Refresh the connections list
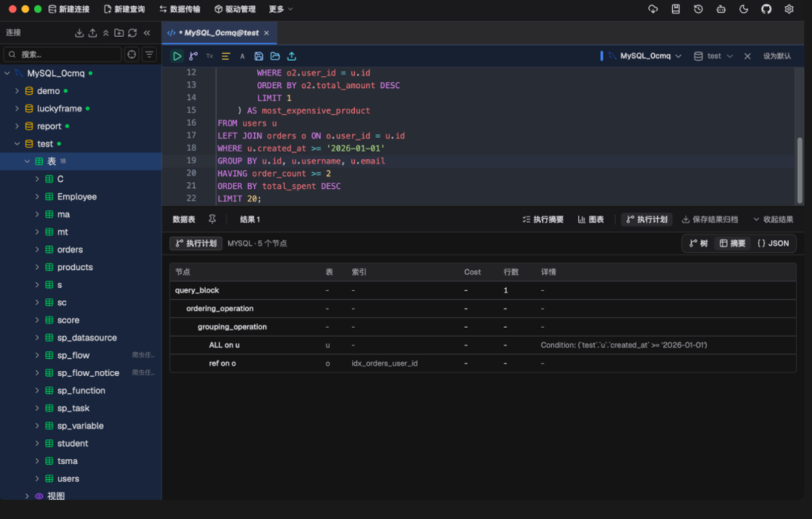This screenshot has height=519, width=812. (x=132, y=32)
